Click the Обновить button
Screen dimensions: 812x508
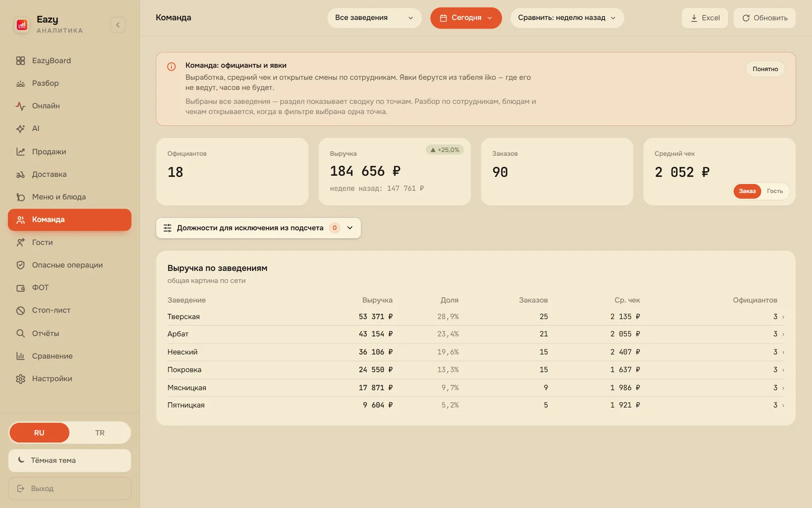[764, 18]
